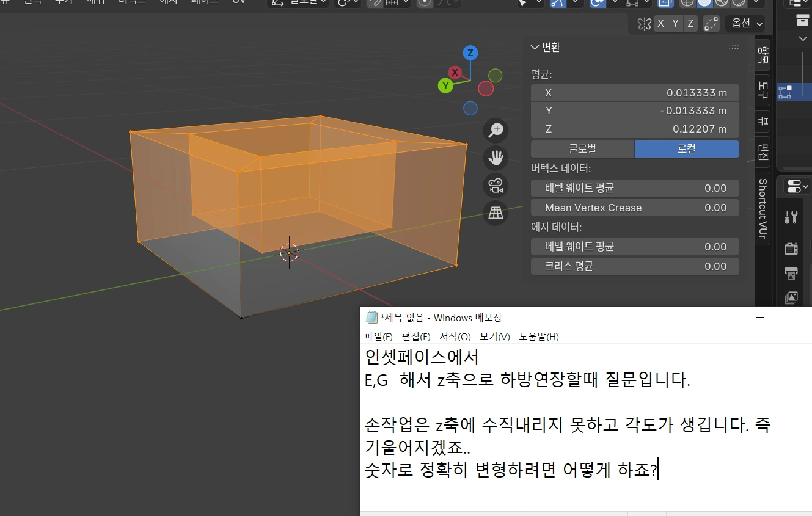Activate X-ray viewport mode

coord(665,4)
